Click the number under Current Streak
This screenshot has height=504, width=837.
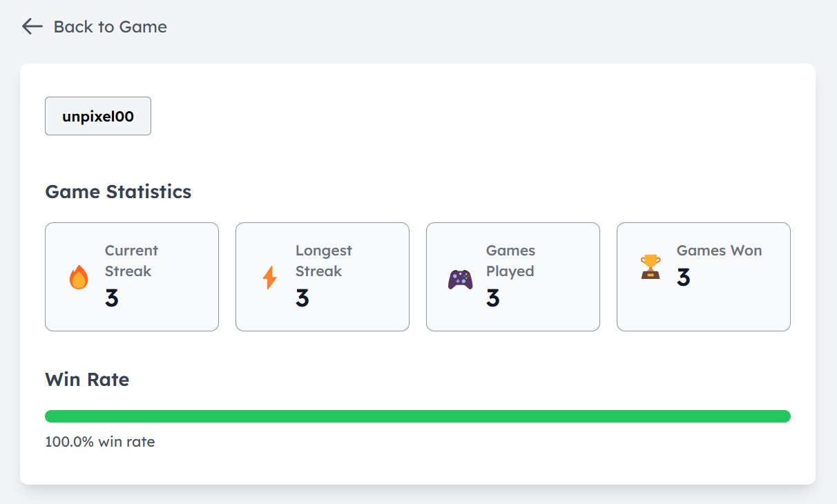click(111, 298)
